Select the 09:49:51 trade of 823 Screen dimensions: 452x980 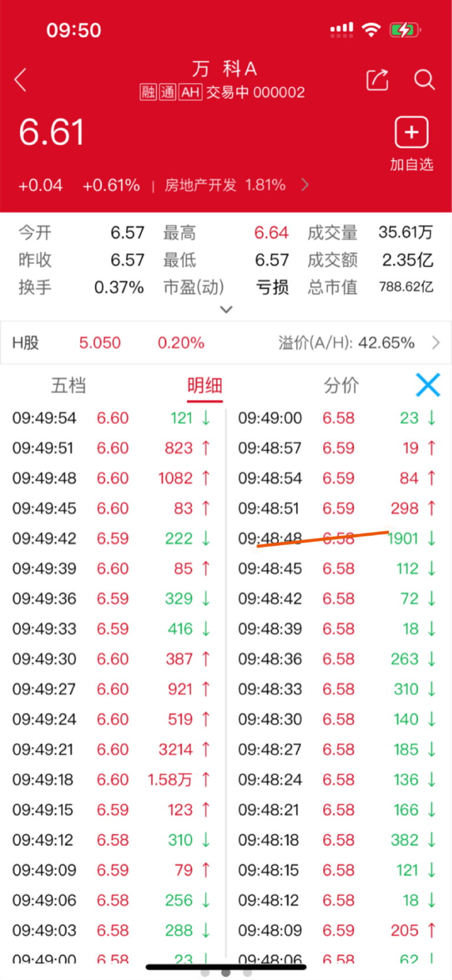point(112,448)
